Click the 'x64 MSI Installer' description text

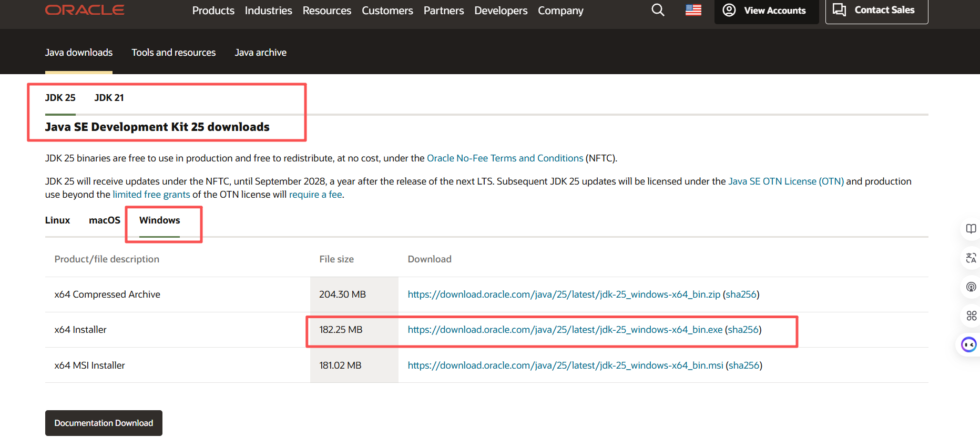90,365
